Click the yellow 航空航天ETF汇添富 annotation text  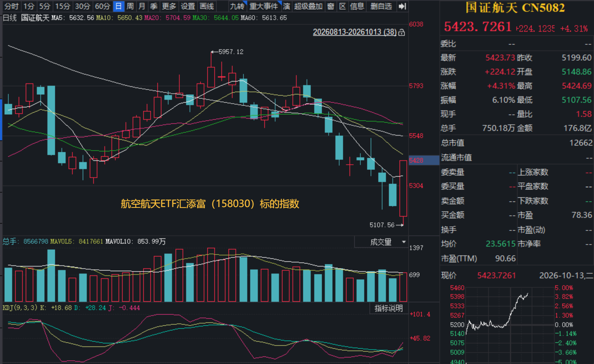click(x=210, y=204)
